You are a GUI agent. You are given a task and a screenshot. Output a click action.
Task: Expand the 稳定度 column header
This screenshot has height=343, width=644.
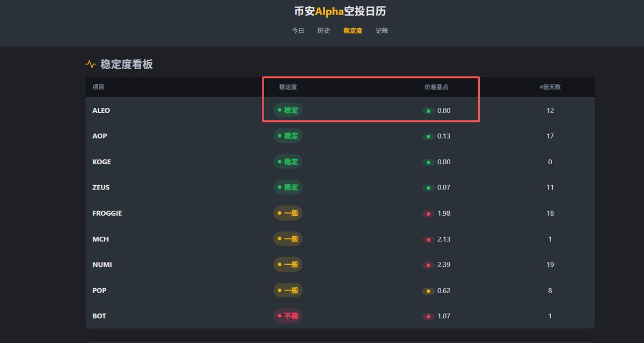(288, 86)
